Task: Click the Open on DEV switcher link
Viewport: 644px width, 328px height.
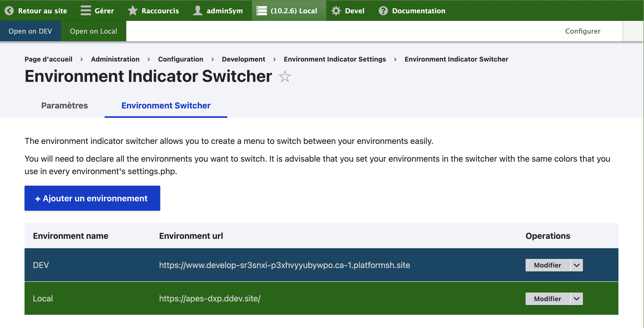Action: point(30,31)
